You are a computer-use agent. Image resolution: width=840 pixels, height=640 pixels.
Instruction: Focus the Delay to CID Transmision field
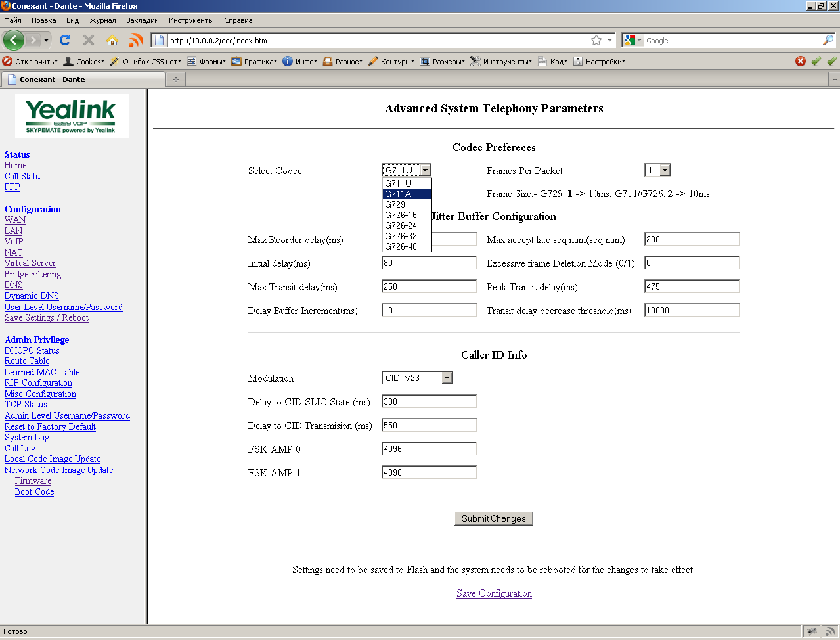[429, 425]
